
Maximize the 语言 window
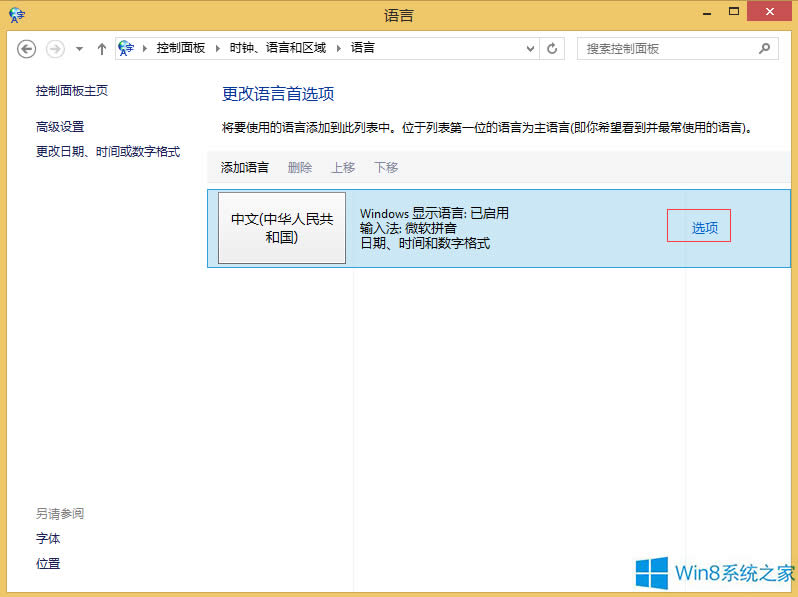(734, 11)
